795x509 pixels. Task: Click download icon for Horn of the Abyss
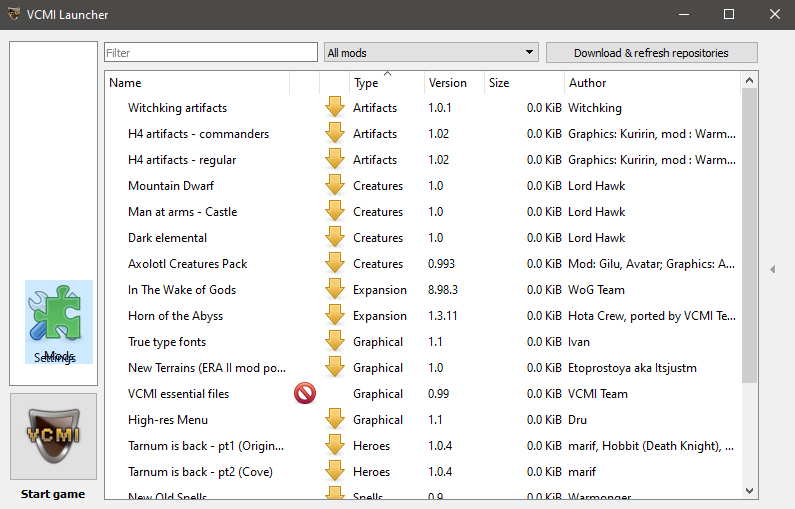click(334, 316)
